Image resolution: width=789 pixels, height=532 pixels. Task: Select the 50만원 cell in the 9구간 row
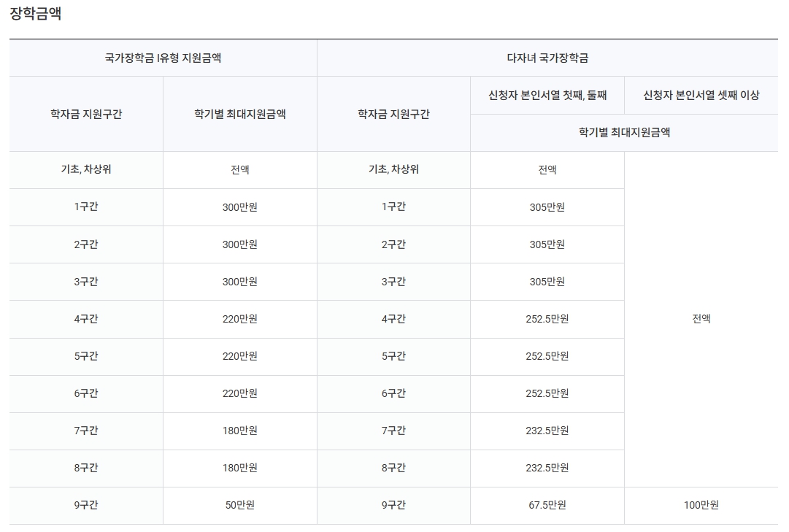click(x=240, y=505)
